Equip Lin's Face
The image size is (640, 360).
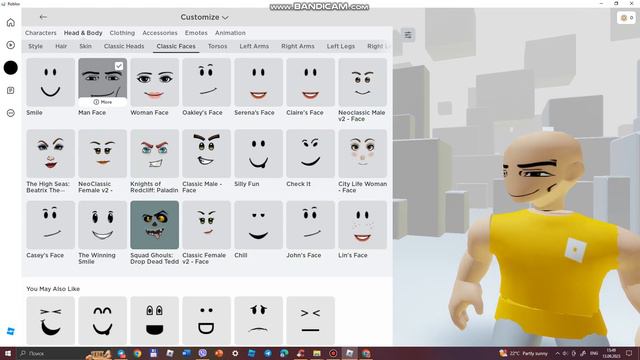(x=362, y=225)
